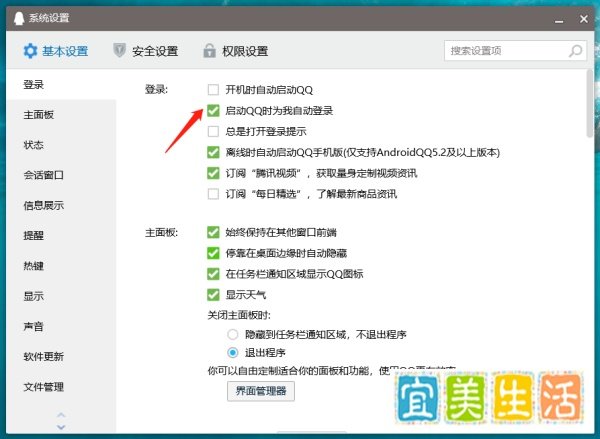The width and height of the screenshot is (600, 439).
Task: Click the 关闭主面板时: label
Action: coord(239,315)
